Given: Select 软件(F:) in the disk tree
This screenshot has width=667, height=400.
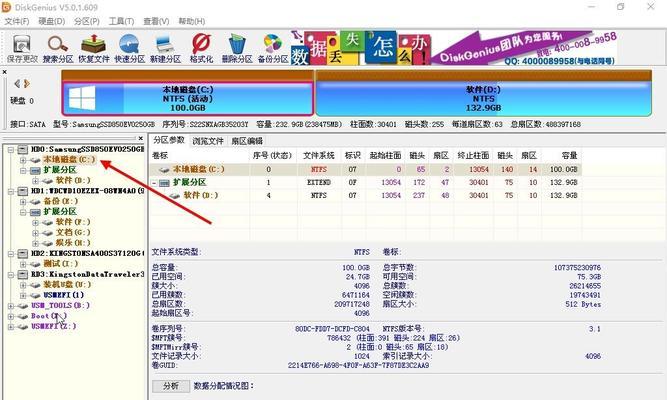Looking at the screenshot, I should pos(73,222).
